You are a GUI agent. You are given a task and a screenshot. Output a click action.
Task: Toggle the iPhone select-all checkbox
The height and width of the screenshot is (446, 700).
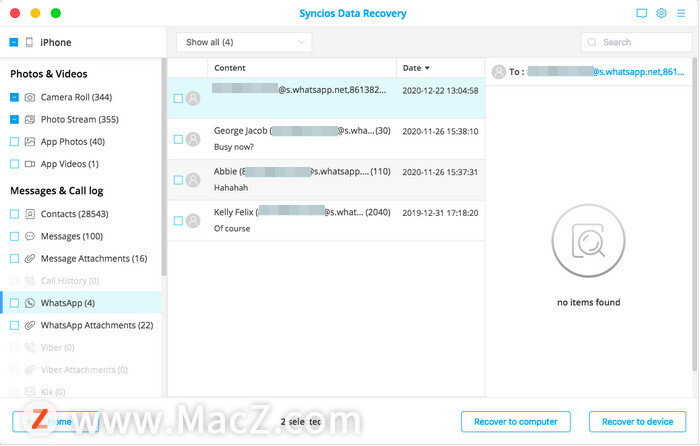click(x=14, y=42)
